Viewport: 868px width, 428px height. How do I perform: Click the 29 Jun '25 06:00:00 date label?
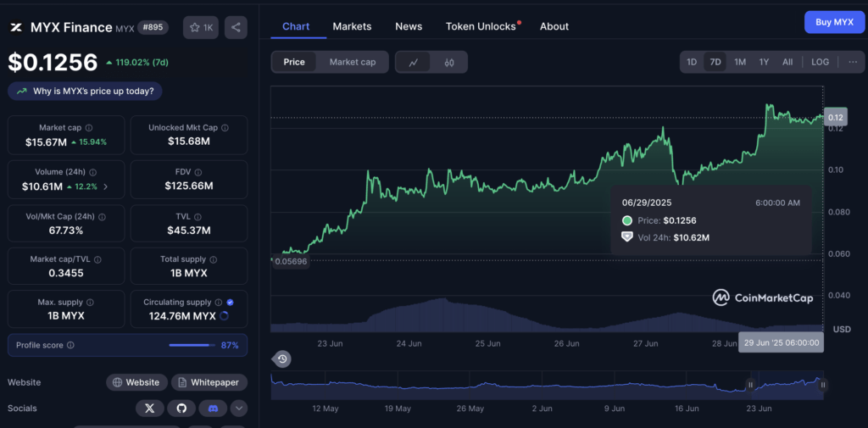point(781,342)
